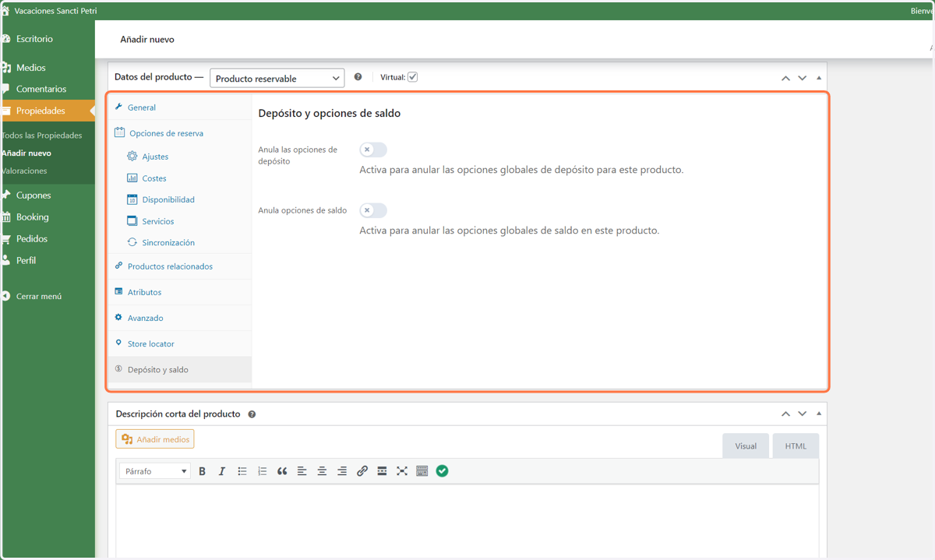The image size is (935, 560).
Task: Open the 'Productos relacionados' tab
Action: (179, 266)
